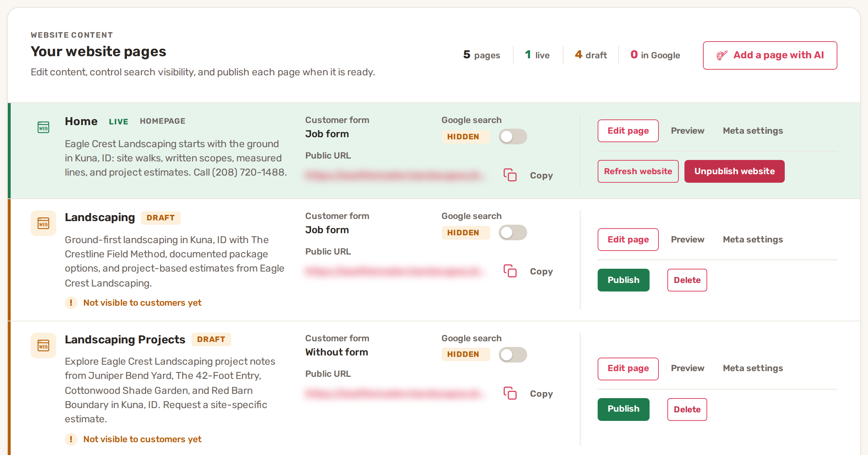Unpublish the website

(x=734, y=171)
